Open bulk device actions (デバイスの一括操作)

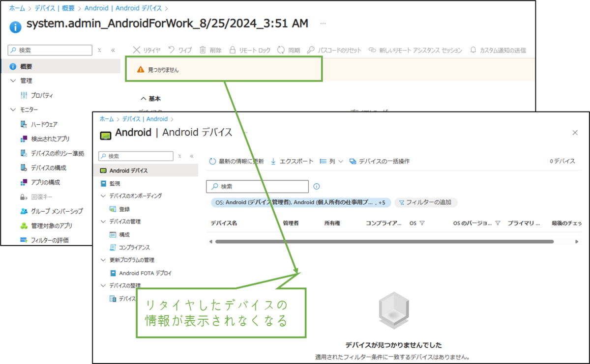[x=379, y=161]
